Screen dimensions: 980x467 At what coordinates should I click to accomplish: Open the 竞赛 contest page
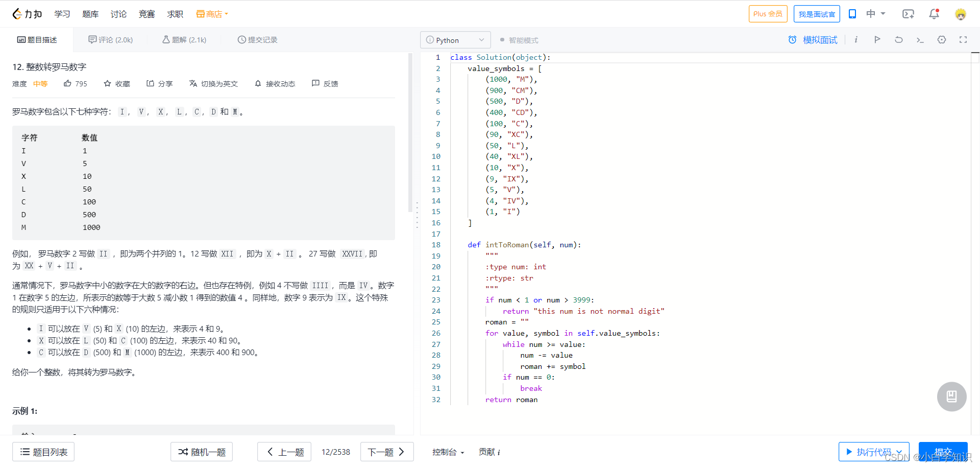tap(146, 14)
